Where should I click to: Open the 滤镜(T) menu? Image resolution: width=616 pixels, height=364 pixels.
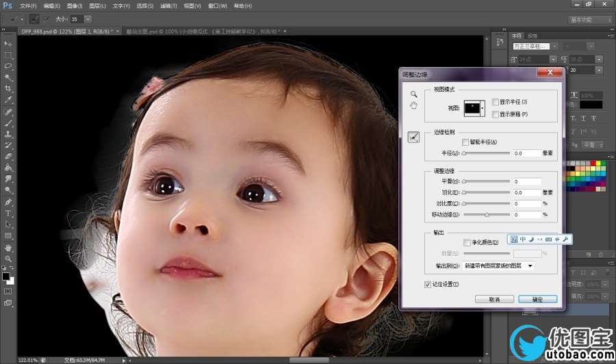point(168,6)
